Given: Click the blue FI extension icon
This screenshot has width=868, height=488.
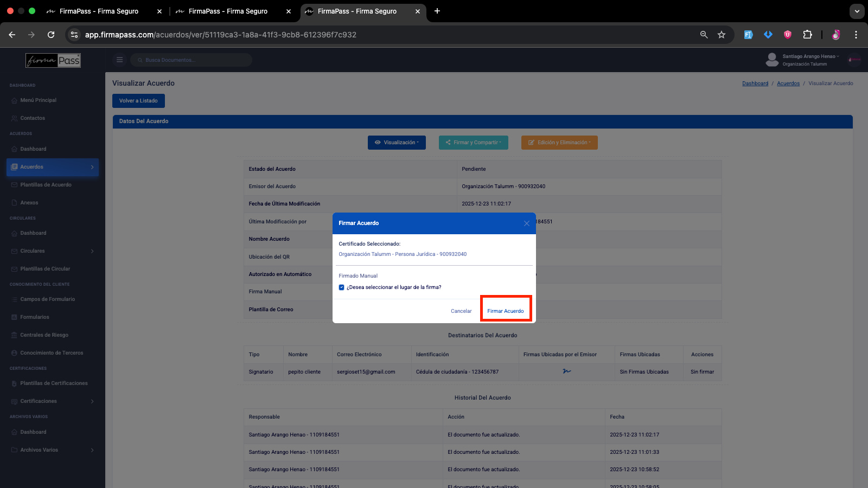Looking at the screenshot, I should [748, 35].
